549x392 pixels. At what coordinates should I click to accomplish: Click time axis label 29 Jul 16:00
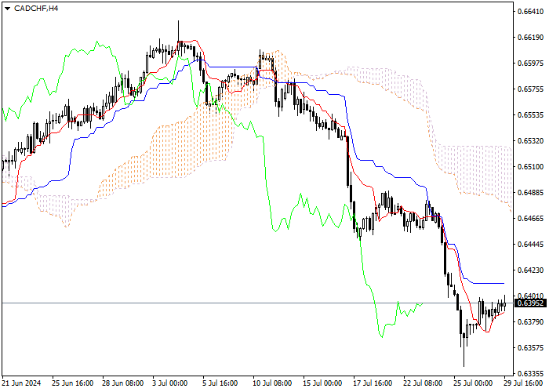pos(524,383)
